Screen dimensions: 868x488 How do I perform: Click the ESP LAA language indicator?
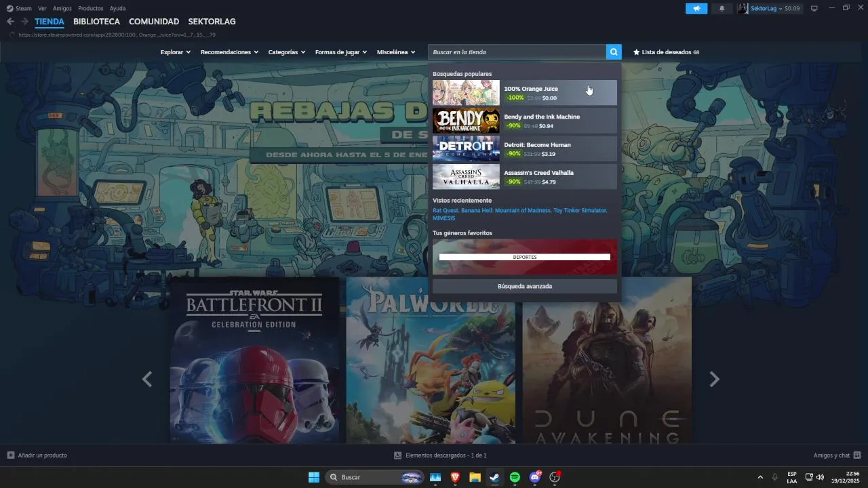click(x=792, y=477)
